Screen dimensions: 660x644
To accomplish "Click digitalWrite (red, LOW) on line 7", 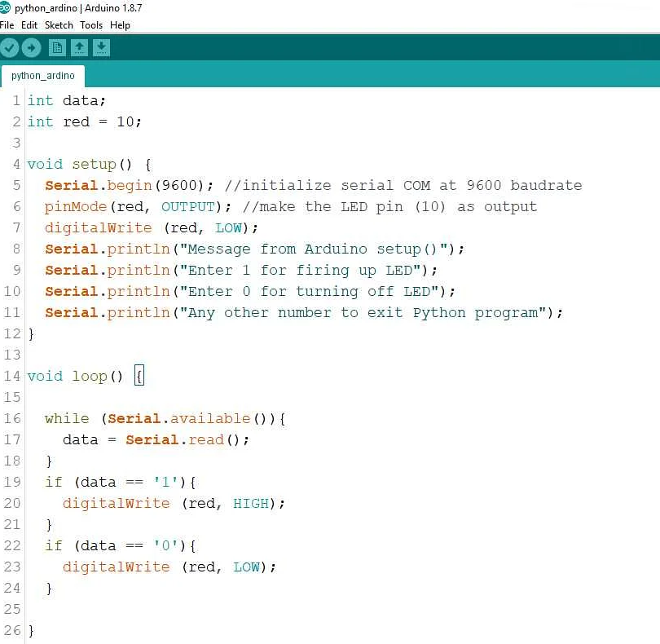I will (x=152, y=228).
